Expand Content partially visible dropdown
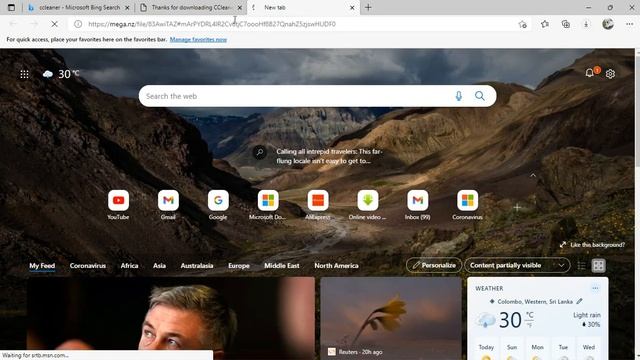 tap(517, 265)
